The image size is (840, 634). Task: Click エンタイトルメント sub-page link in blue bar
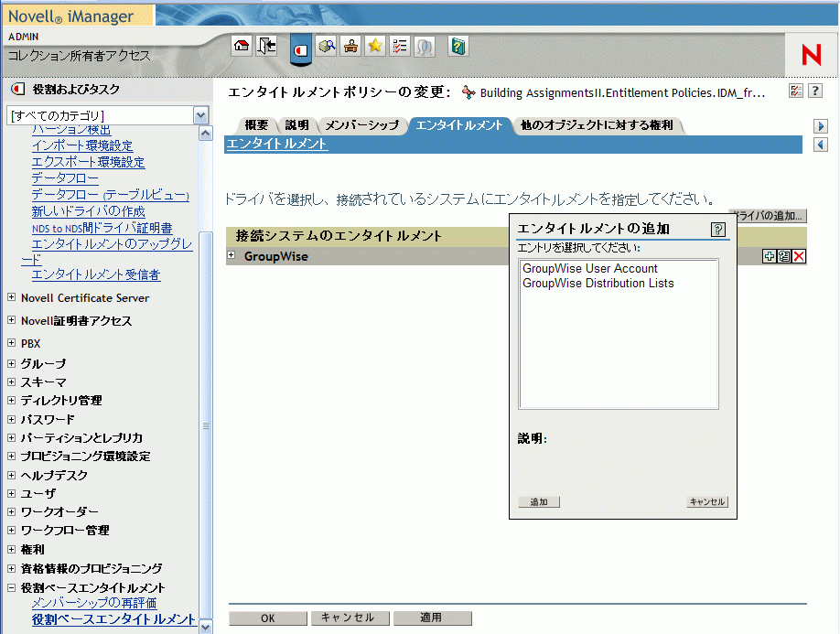coord(276,144)
